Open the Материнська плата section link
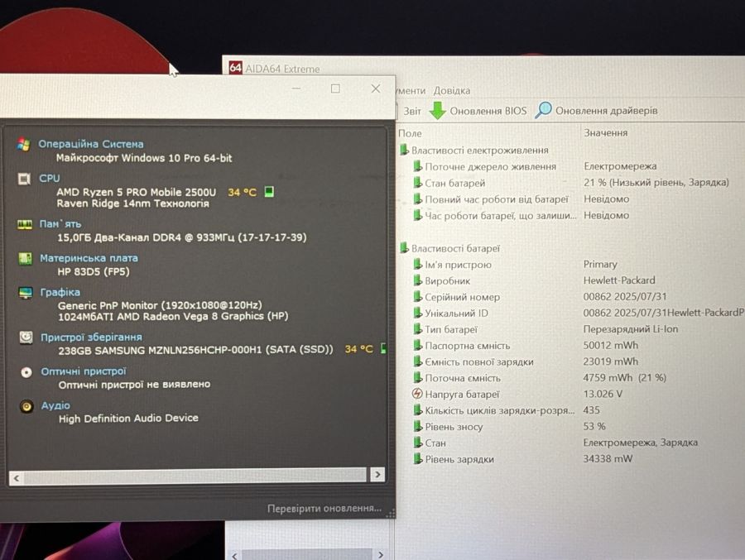This screenshot has height=560, width=745. [x=89, y=258]
